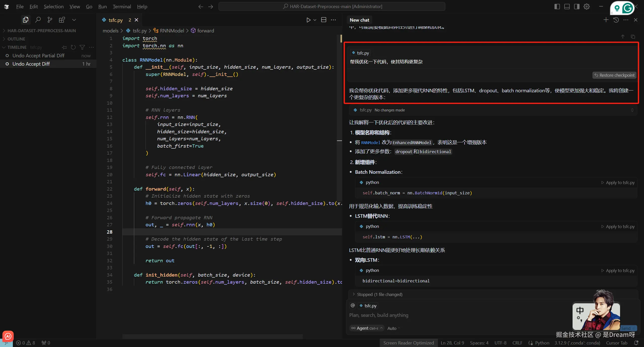Open the Source Control view icon
644x347 pixels.
click(x=50, y=20)
